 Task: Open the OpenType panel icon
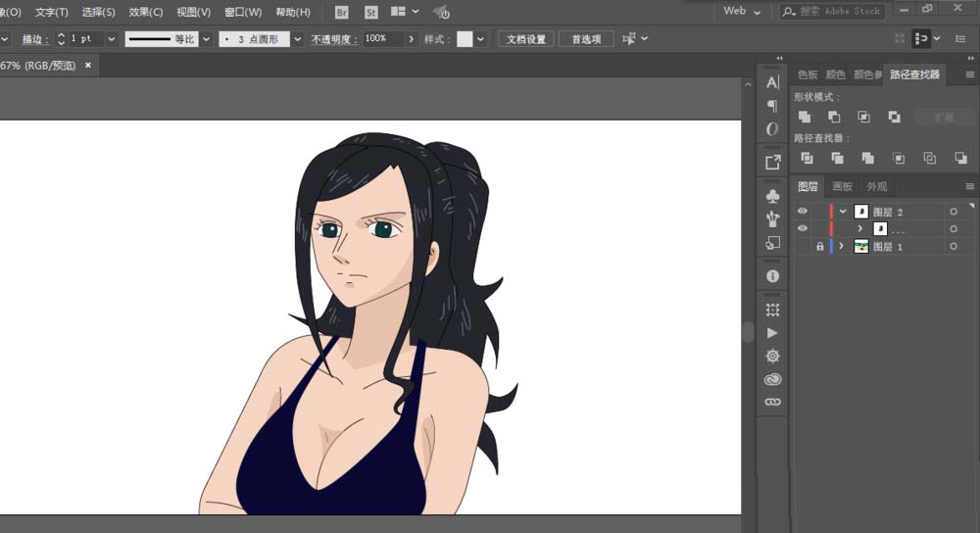pyautogui.click(x=772, y=128)
